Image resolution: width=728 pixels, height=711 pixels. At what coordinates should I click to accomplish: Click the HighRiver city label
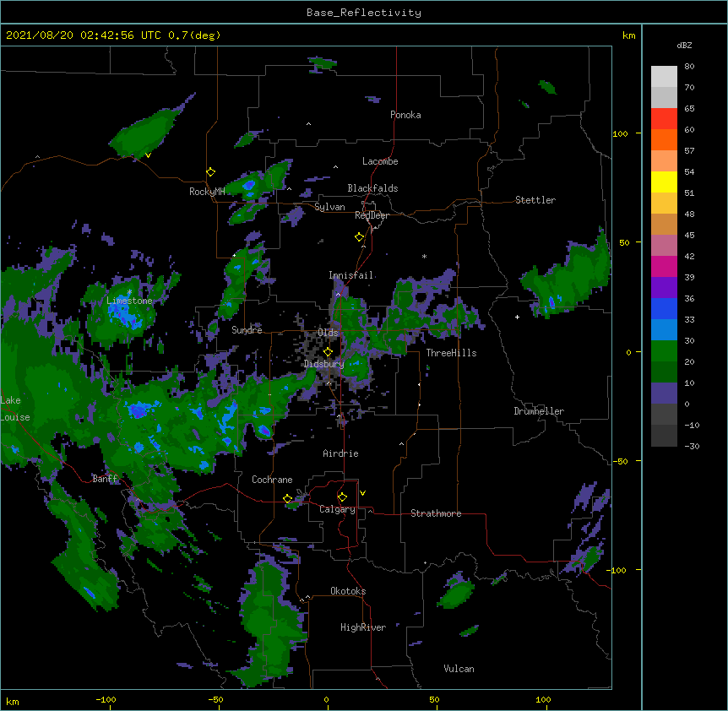[363, 627]
